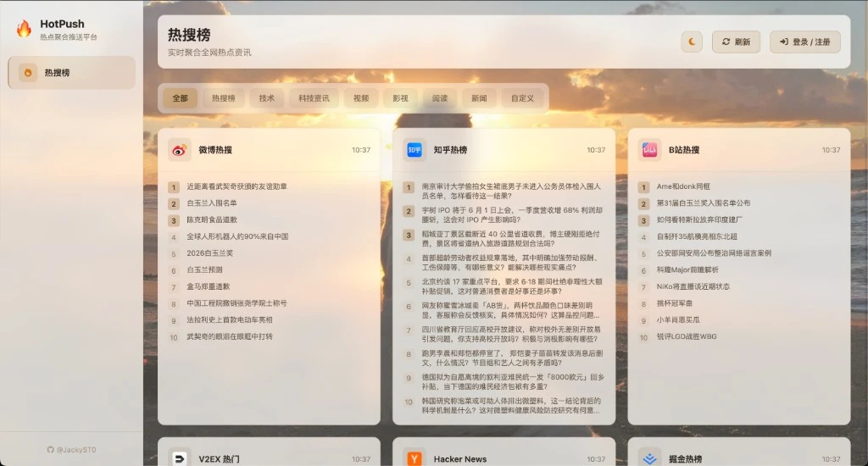Open Weibo item 法拉利史上首款电动车亮相
Image resolution: width=868 pixels, height=466 pixels.
230,320
